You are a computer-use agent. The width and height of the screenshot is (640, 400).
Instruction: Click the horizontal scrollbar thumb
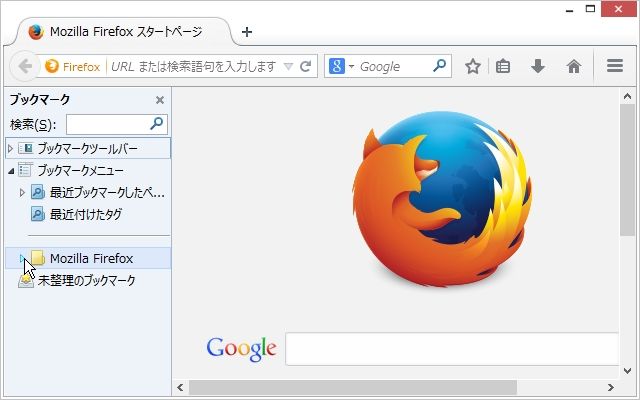tap(353, 387)
